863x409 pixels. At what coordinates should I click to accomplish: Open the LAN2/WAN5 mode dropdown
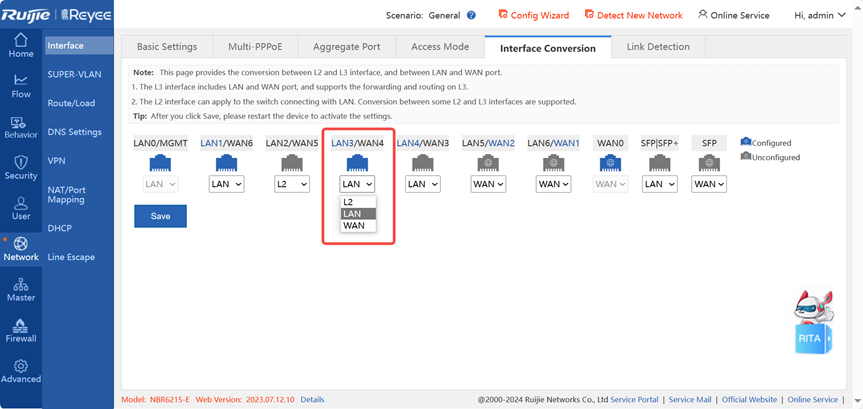(292, 184)
